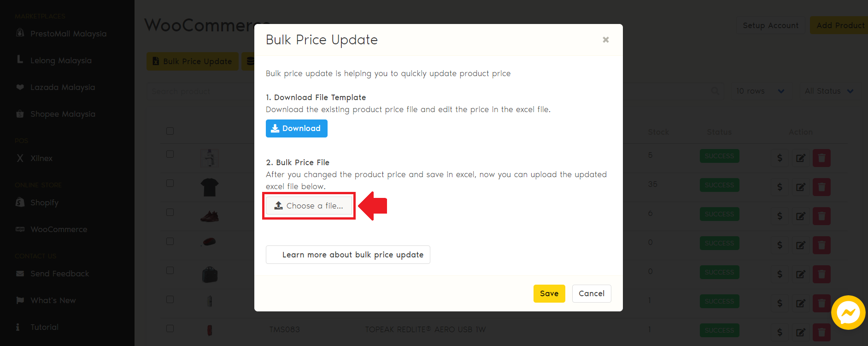Toggle the select-all checkbox in table header
This screenshot has width=868, height=346.
pos(170,131)
